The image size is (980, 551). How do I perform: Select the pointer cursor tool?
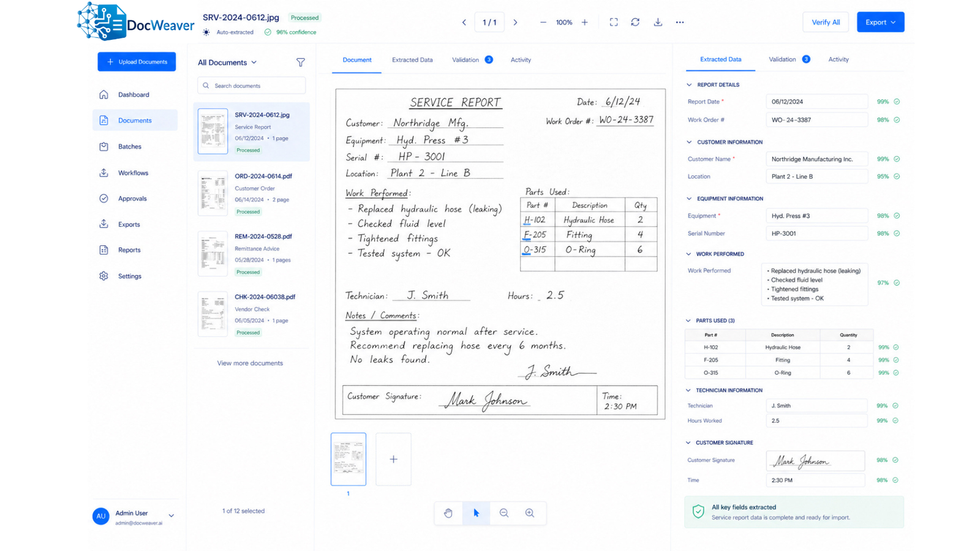476,513
